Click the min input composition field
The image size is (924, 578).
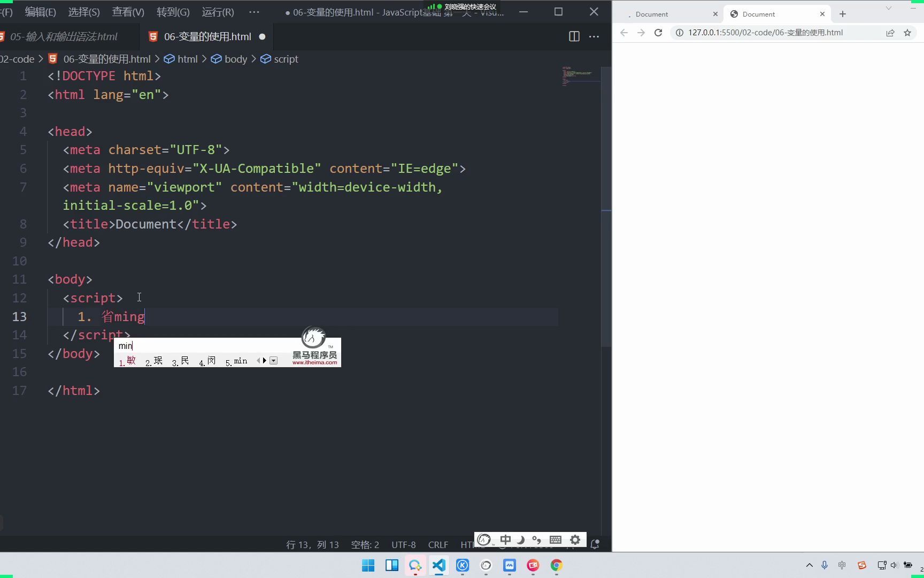click(203, 346)
